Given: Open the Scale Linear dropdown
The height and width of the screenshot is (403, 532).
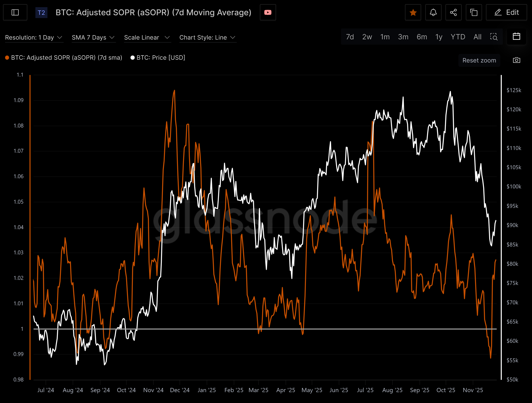Looking at the screenshot, I should pyautogui.click(x=147, y=37).
